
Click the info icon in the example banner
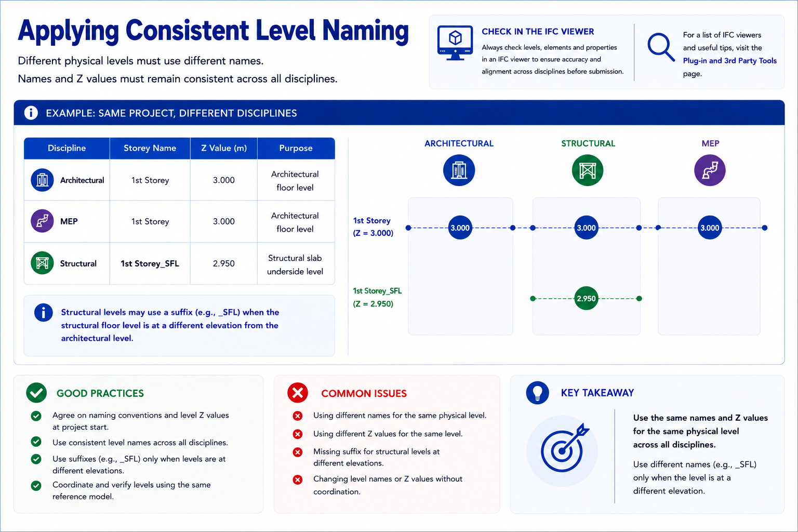31,113
